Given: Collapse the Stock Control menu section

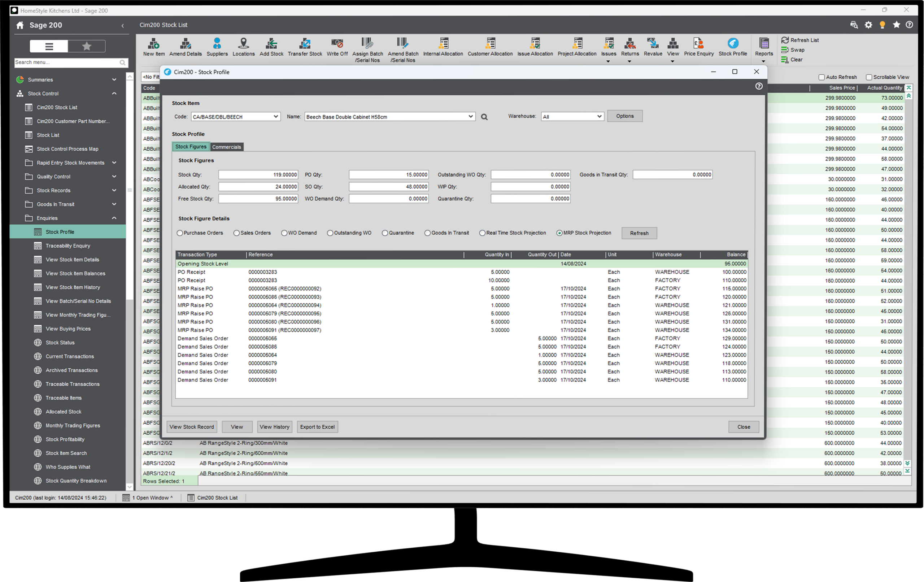Looking at the screenshot, I should click(x=114, y=94).
